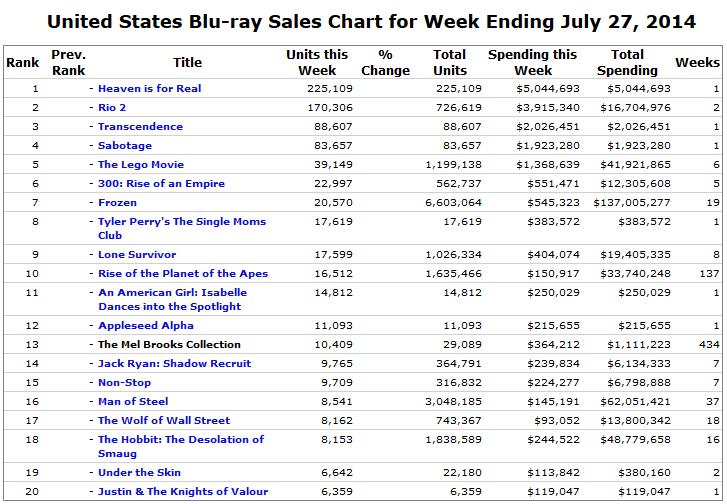
Task: Open The Hobbit: The Desolation of Smaug
Action: [x=181, y=439]
